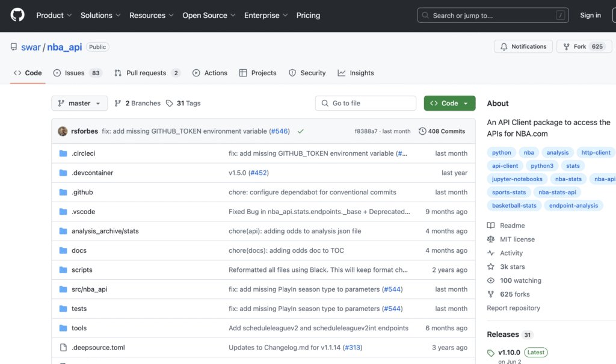Click the .github folder icon
This screenshot has height=364, width=616.
63,192
